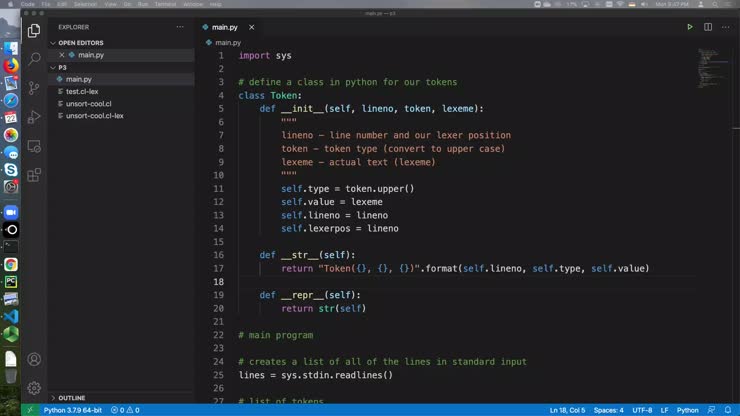Open Calendar from the dock
This screenshot has height=416, width=740.
[11, 118]
